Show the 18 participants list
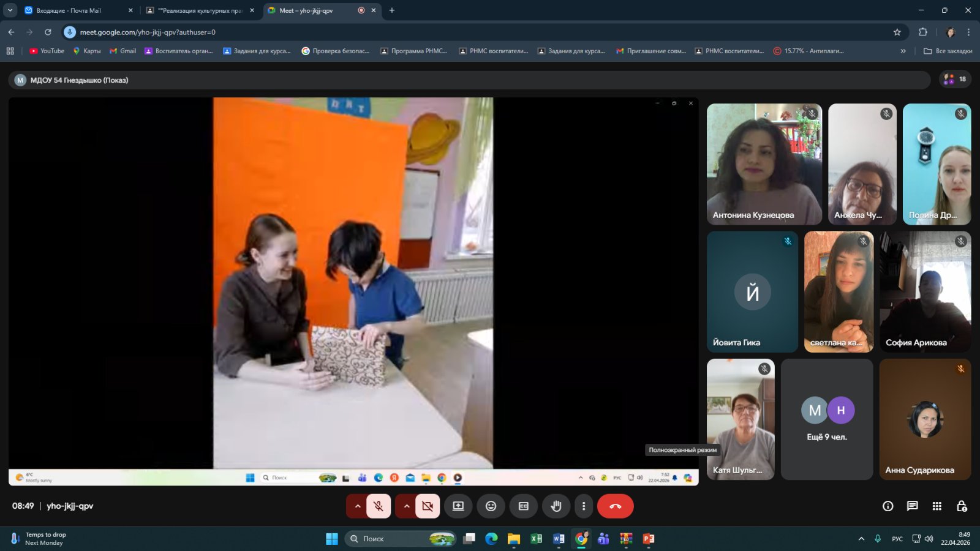Viewport: 980px width, 551px height. point(955,79)
